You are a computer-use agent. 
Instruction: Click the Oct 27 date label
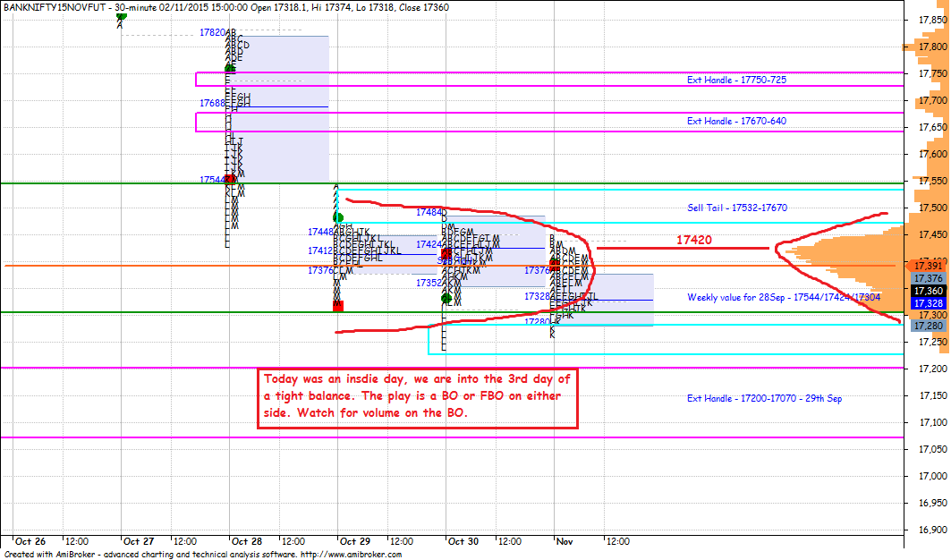coord(139,541)
